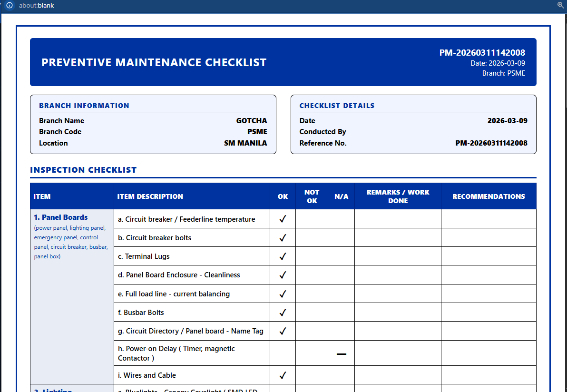567x392 pixels.
Task: Click the N/A dash for Power-on Delay
Action: [x=341, y=354]
